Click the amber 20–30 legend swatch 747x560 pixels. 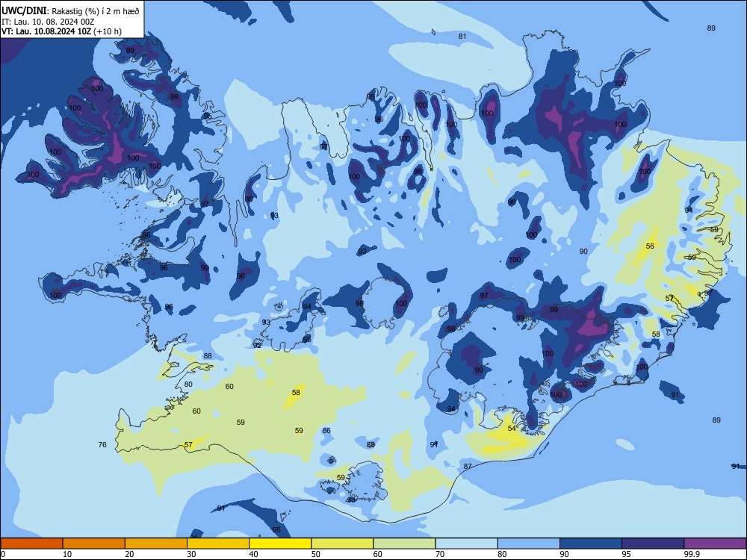pyautogui.click(x=156, y=544)
